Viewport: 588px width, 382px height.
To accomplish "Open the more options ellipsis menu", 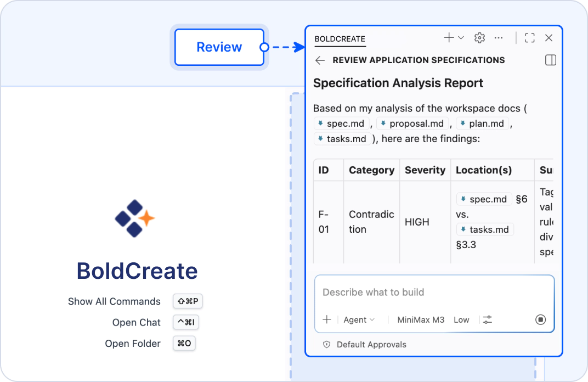I will point(499,38).
